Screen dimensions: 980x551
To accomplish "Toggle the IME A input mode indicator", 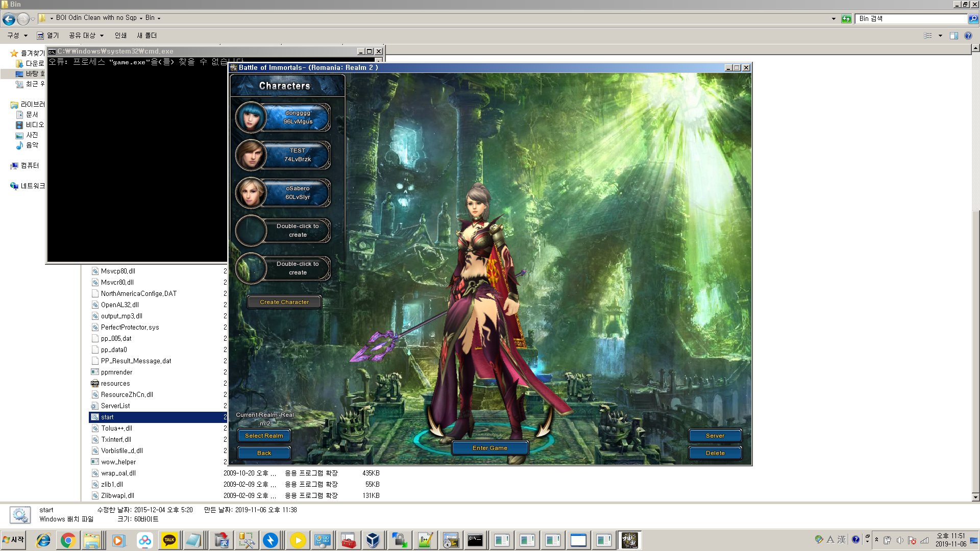I will point(830,540).
